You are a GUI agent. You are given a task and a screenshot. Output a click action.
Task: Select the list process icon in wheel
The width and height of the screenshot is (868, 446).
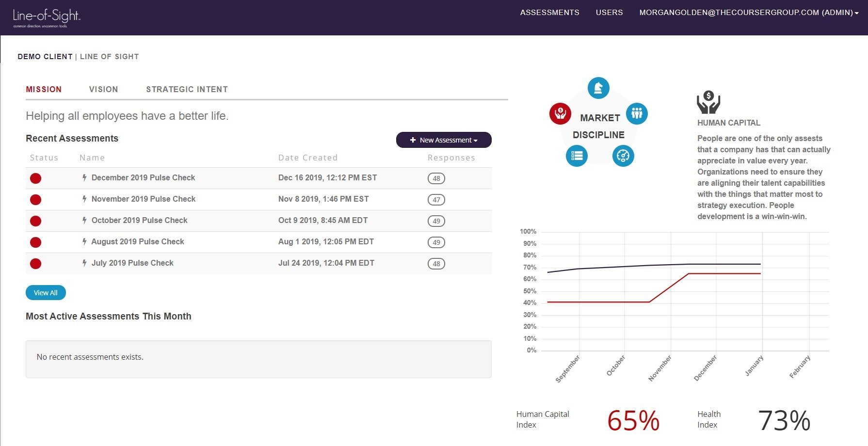(577, 156)
